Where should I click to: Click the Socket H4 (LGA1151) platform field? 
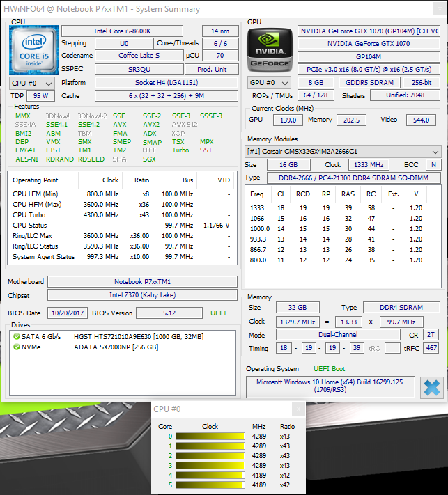[x=167, y=83]
